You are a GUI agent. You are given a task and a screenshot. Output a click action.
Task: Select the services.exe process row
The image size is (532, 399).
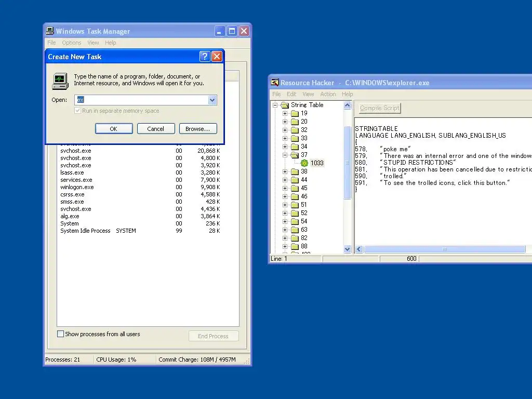click(x=140, y=180)
